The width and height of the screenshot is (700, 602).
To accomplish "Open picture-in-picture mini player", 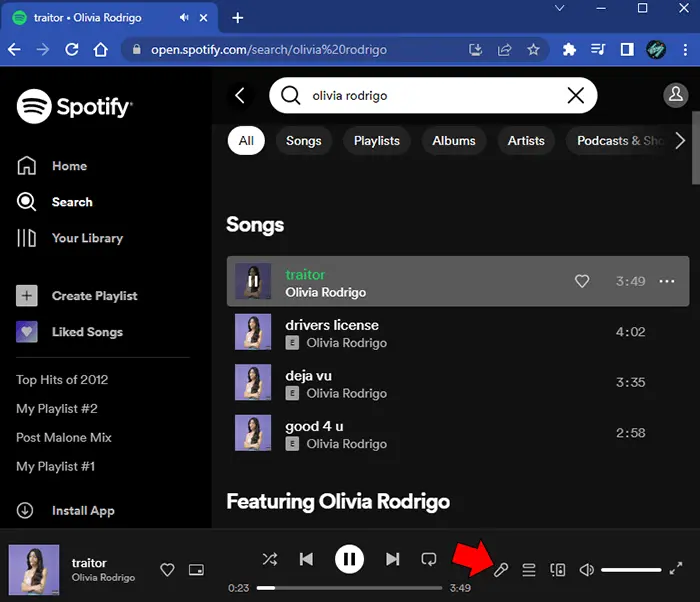I will pyautogui.click(x=196, y=570).
